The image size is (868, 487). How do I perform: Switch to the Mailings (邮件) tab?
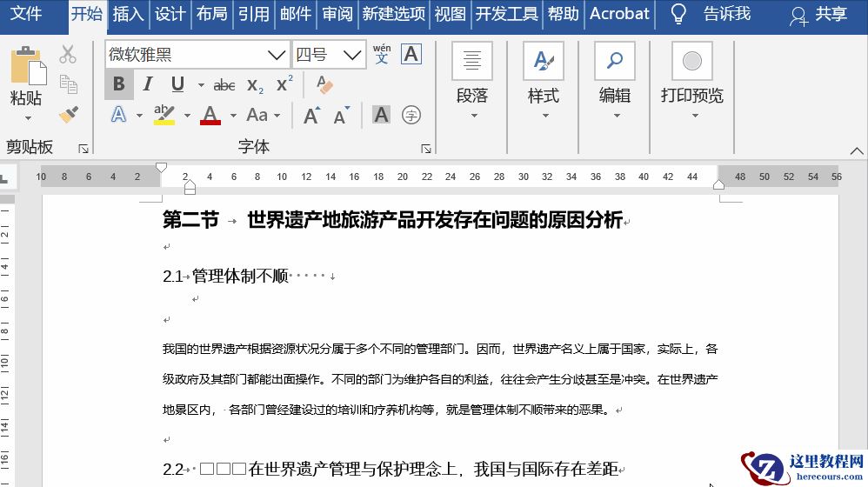tap(296, 13)
